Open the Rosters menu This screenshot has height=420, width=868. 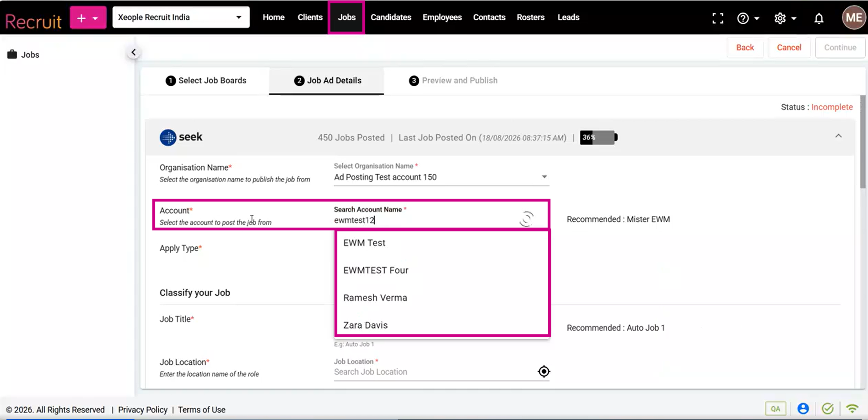coord(531,17)
